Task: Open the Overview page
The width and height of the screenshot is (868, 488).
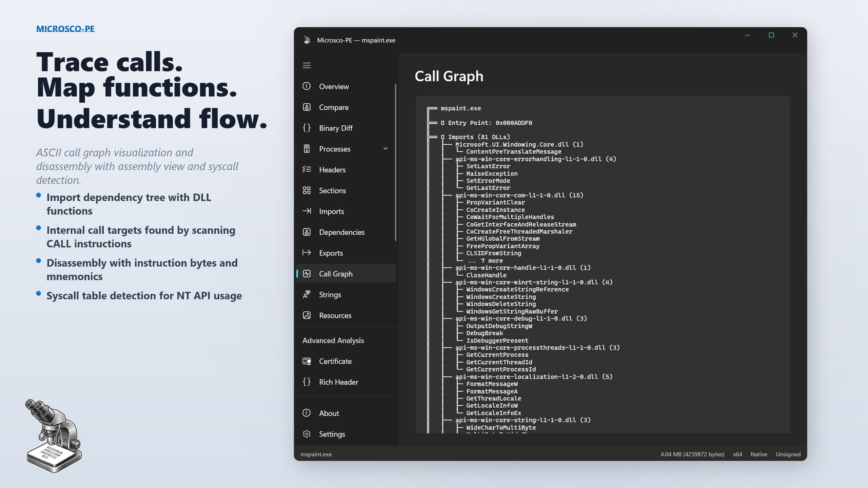Action: point(334,86)
